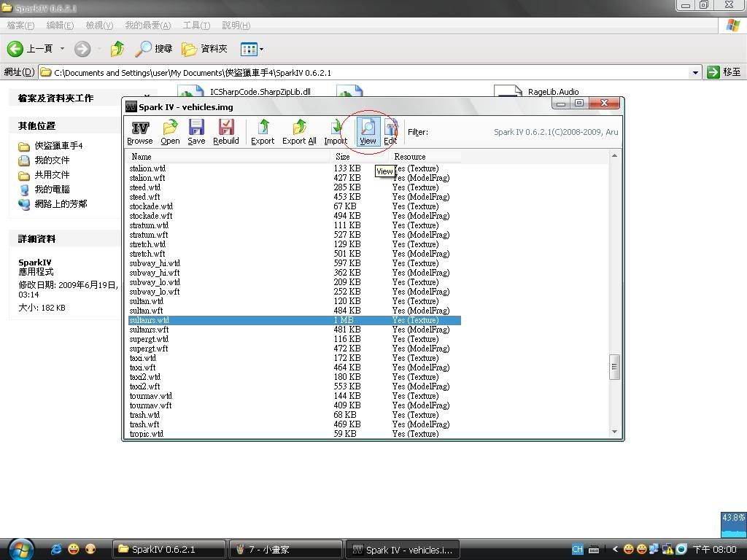747x560 pixels.
Task: Open the 工具(T) menu
Action: point(196,26)
